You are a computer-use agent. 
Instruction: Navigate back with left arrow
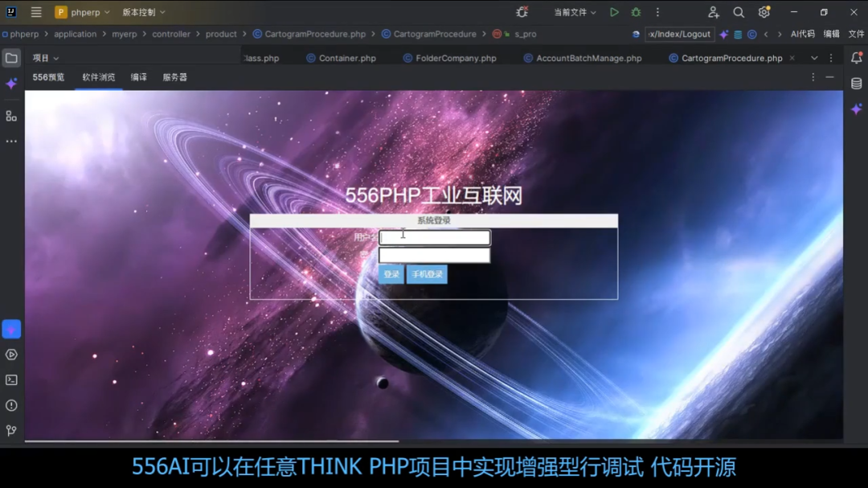(x=766, y=35)
